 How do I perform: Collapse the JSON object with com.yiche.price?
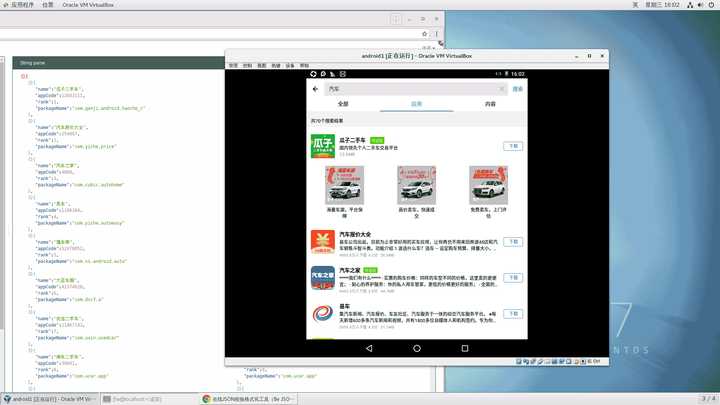(31, 121)
